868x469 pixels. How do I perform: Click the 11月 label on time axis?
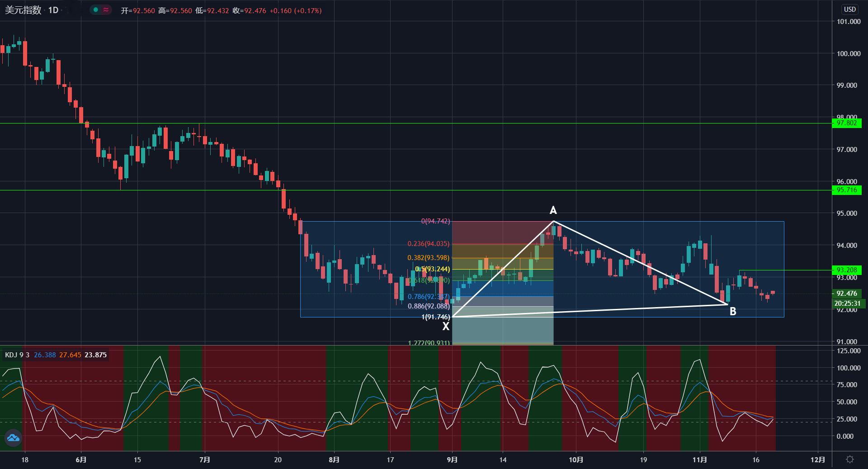tap(699, 460)
